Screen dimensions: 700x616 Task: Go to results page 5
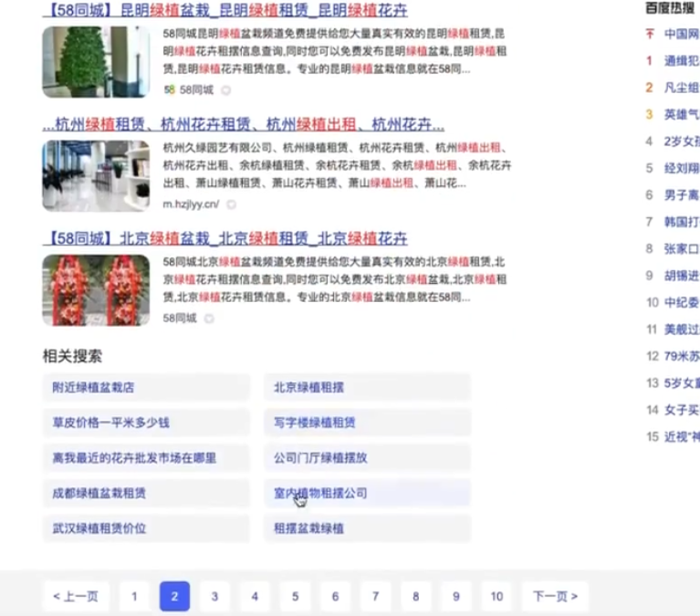coord(295,596)
